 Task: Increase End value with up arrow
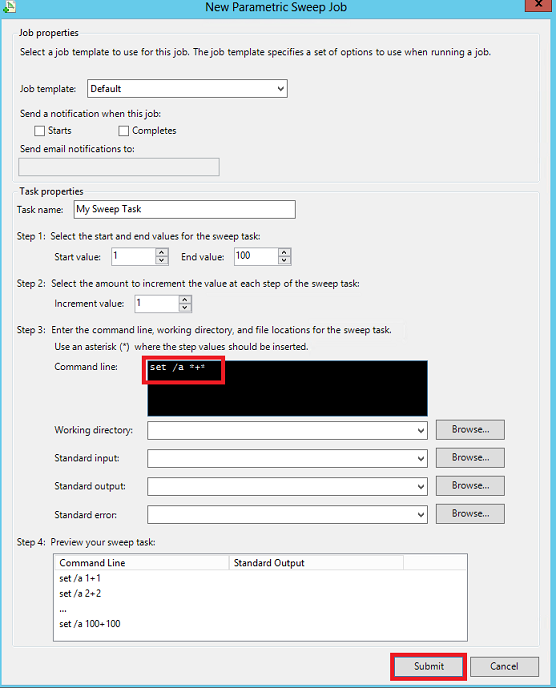pyautogui.click(x=284, y=252)
